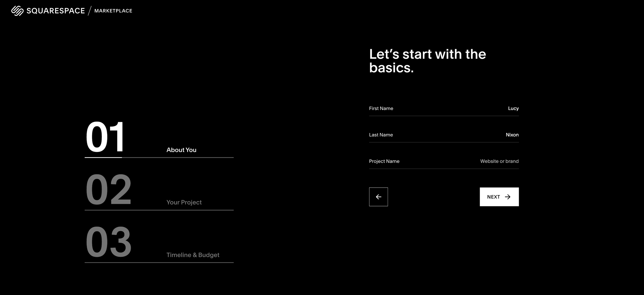
Task: Click the "Let's start with the basics" heading
Action: [x=427, y=61]
